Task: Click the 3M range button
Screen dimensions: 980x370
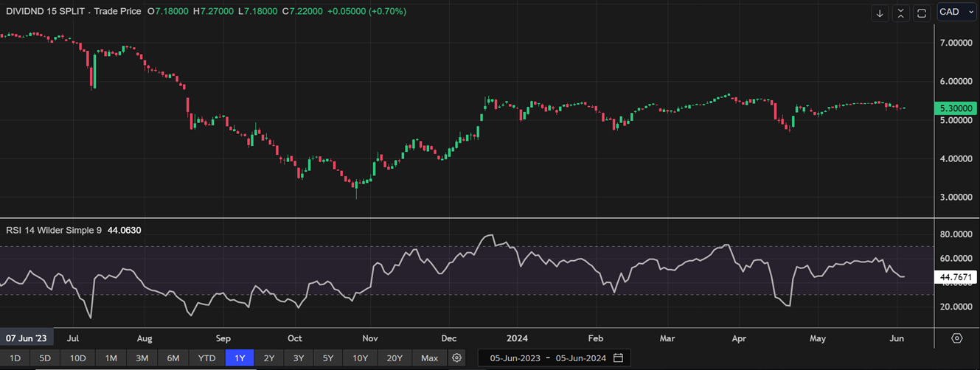Action: (142, 358)
